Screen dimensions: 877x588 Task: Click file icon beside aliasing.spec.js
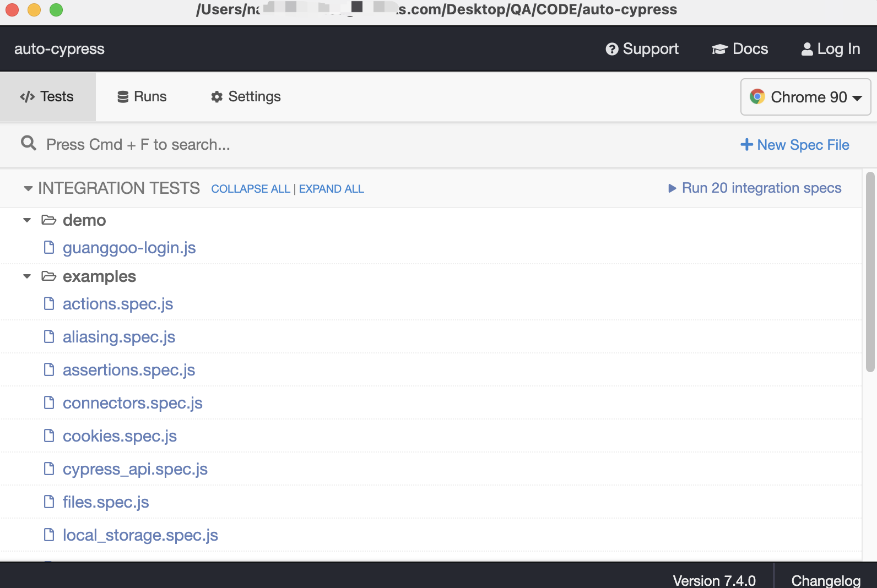[x=49, y=337]
